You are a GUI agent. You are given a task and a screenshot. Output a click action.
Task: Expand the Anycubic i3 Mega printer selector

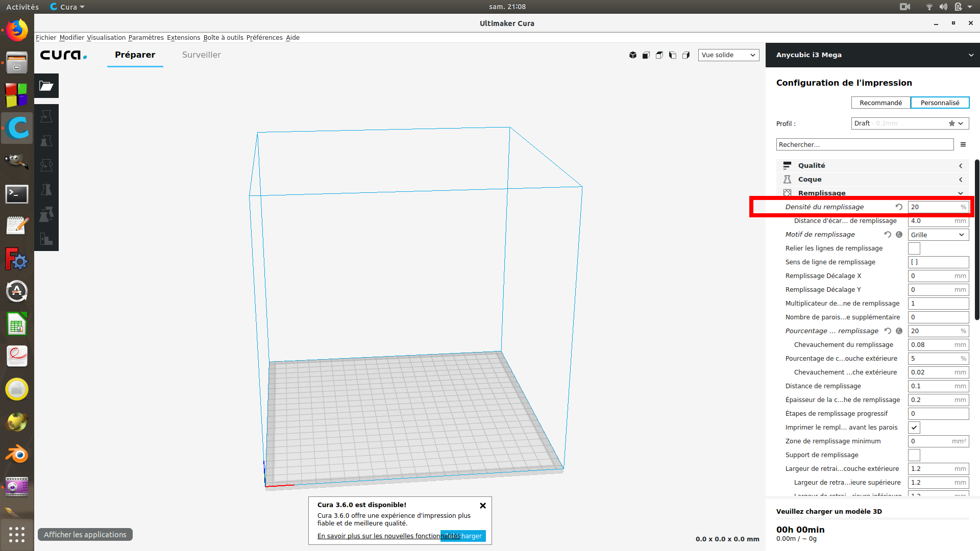873,55
